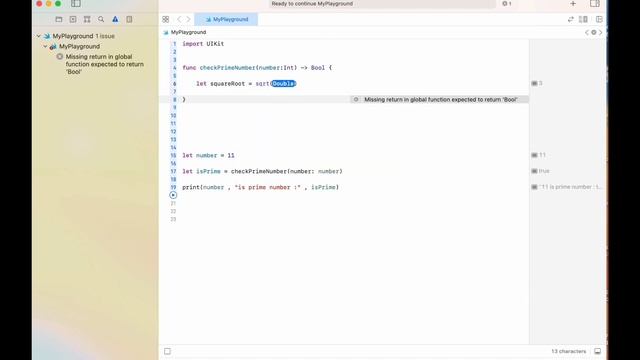
Task: Toggle the bottom-right console panel button
Action: 598,351
